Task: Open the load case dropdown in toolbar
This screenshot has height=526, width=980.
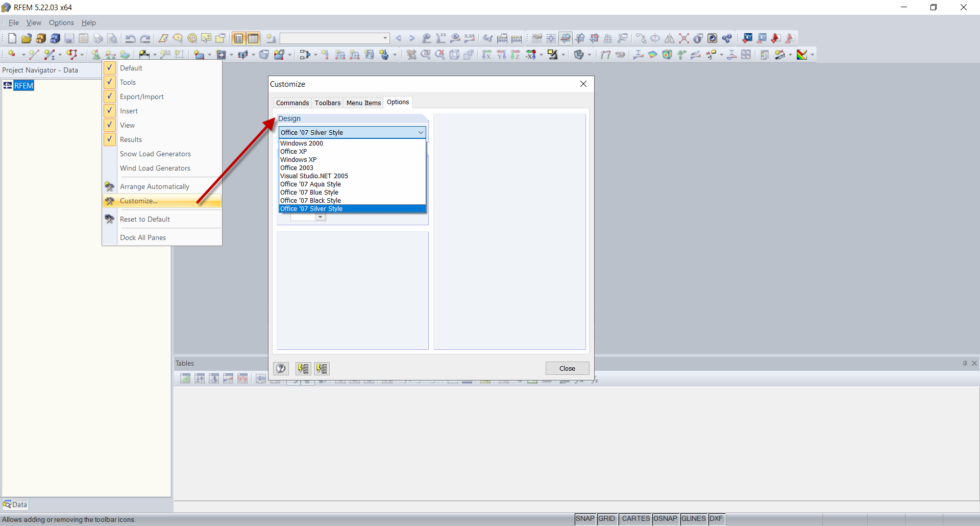Action: (385, 38)
